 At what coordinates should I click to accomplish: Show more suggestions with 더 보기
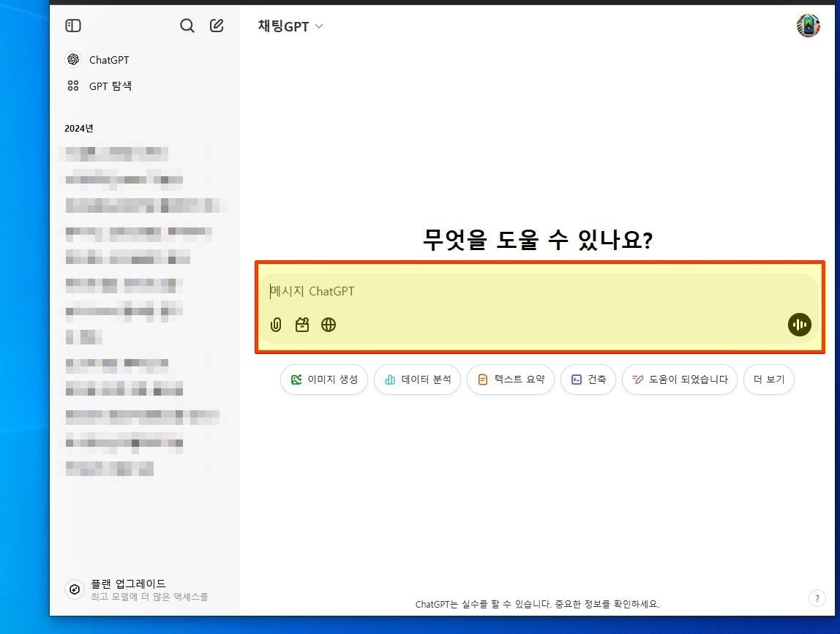pos(769,380)
